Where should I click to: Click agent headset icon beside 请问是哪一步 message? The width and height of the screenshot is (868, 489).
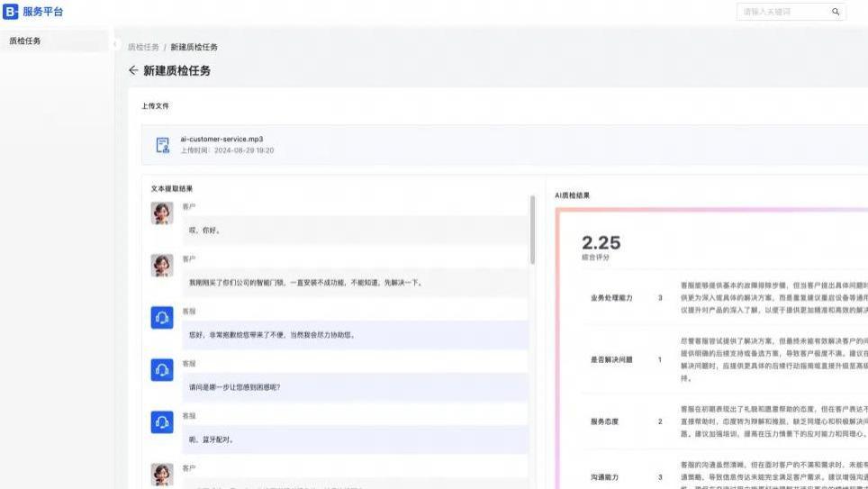click(162, 370)
